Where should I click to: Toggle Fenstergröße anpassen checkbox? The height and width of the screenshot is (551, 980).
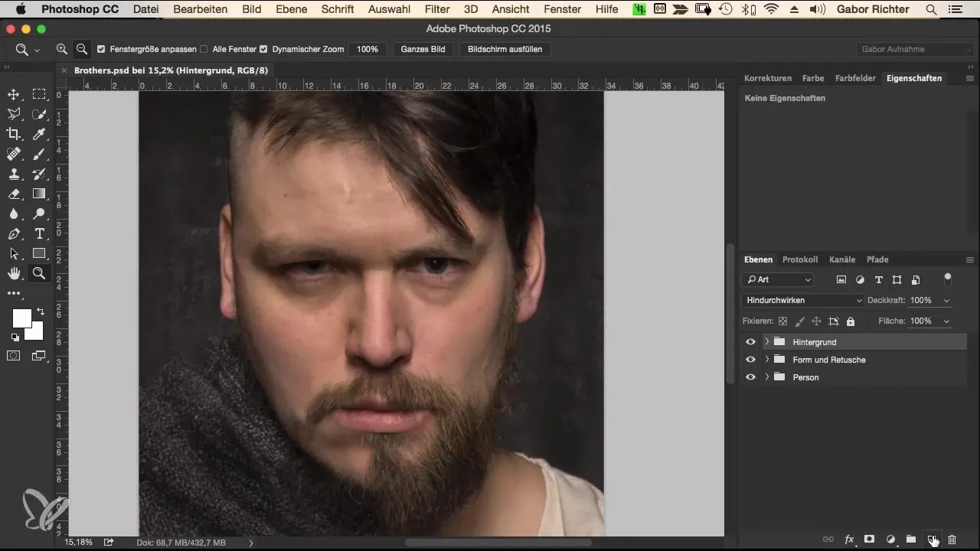(x=101, y=49)
